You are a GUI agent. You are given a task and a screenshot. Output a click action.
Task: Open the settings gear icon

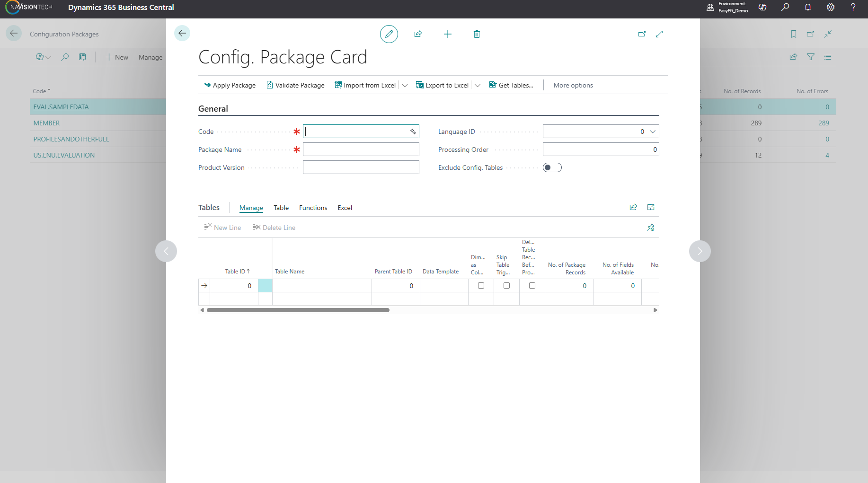pos(831,7)
